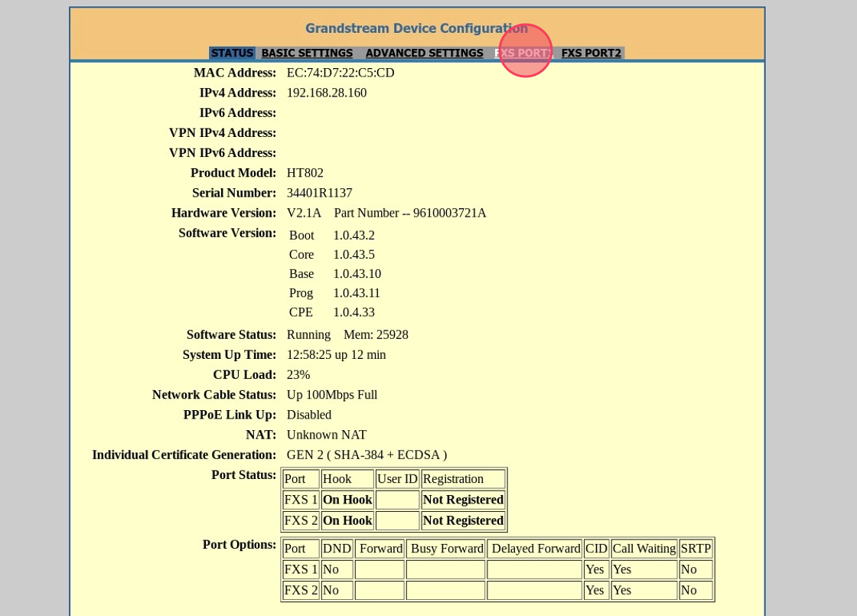The height and width of the screenshot is (616, 857).
Task: Select Base version 1.0.43.10
Action: click(357, 274)
